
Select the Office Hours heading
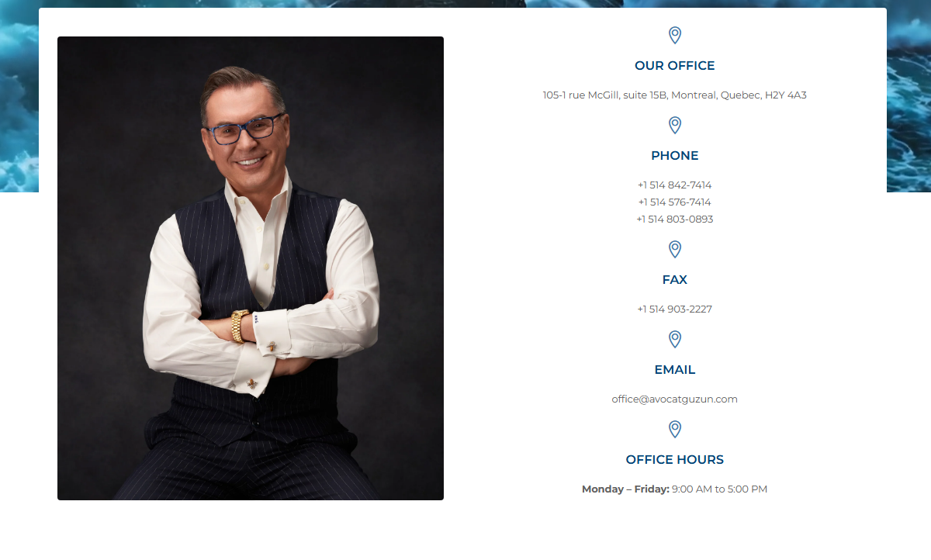point(675,460)
